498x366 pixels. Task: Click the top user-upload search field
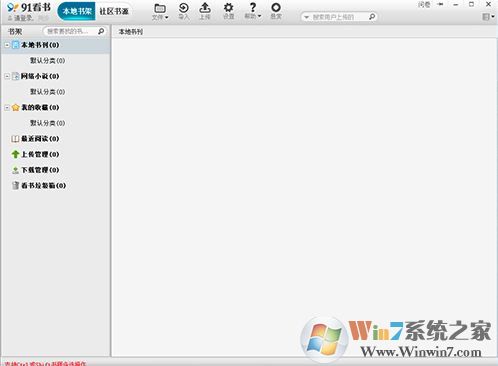click(339, 17)
